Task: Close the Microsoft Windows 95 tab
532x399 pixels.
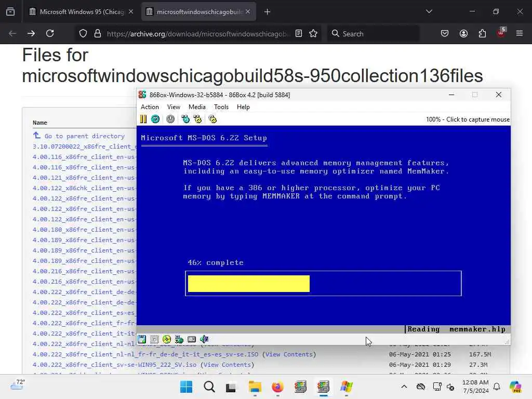Action: point(131,11)
